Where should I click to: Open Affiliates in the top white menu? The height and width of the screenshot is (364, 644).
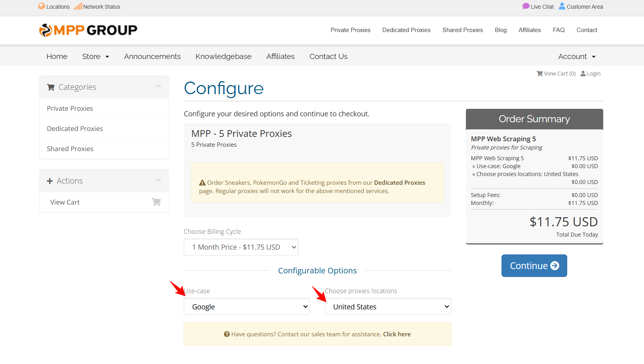click(x=530, y=30)
